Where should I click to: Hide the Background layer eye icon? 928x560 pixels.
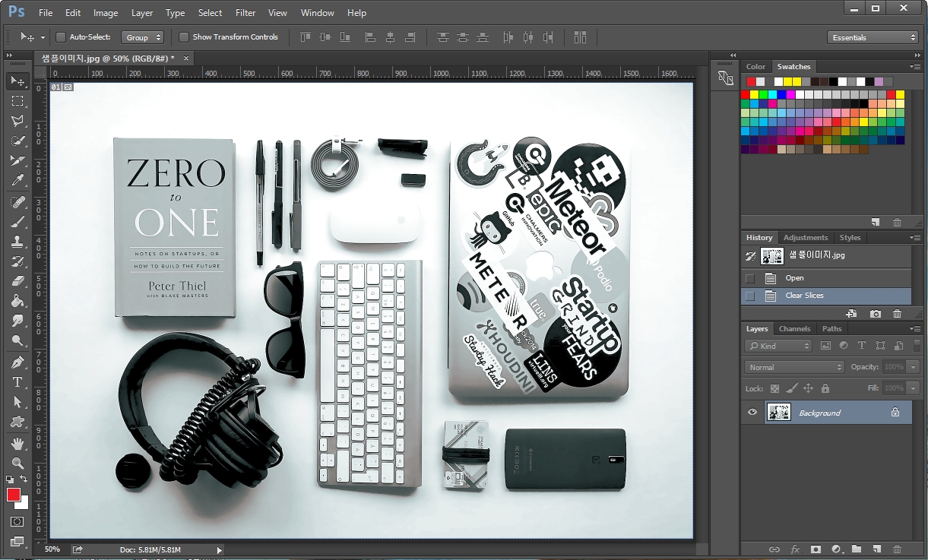[x=752, y=413]
